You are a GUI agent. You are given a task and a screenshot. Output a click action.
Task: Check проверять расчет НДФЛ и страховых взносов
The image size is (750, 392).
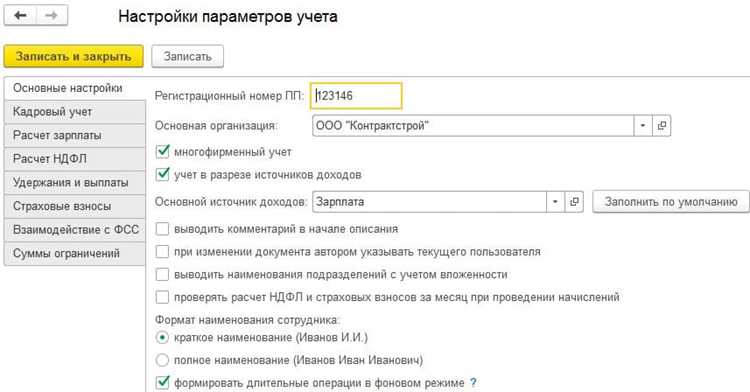point(163,297)
